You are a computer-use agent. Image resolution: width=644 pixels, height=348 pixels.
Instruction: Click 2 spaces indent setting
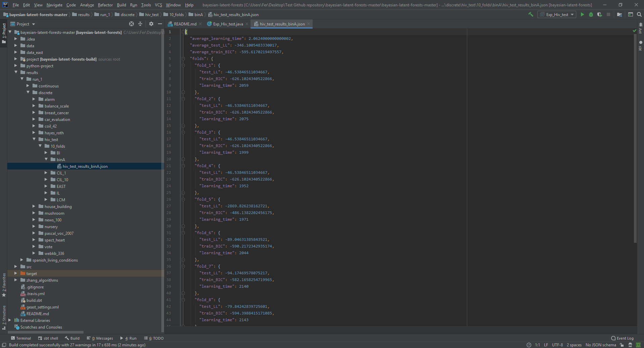[574, 345]
